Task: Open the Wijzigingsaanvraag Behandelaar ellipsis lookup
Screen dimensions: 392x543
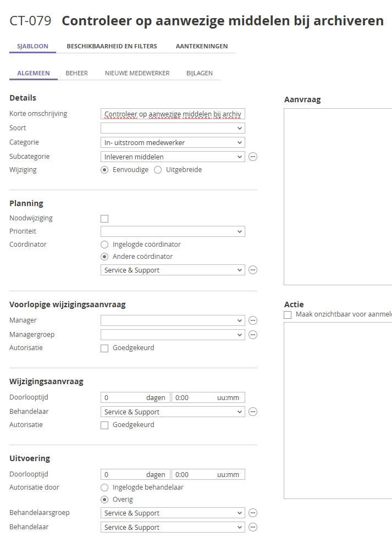Action: [253, 412]
